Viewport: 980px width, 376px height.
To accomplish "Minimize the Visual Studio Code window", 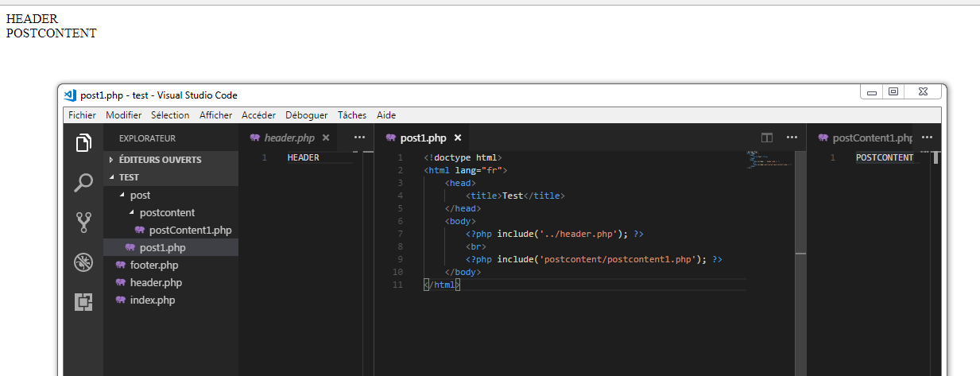I will tap(872, 92).
